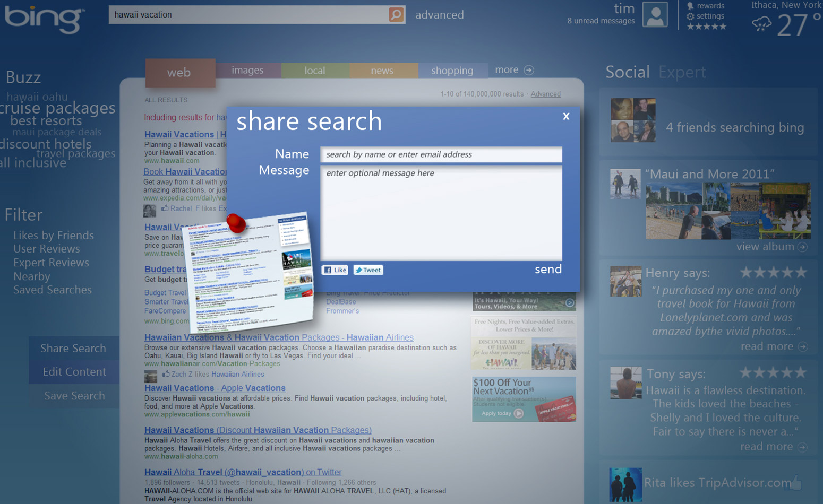
Task: Click the five-star rewards rating
Action: coord(706,26)
